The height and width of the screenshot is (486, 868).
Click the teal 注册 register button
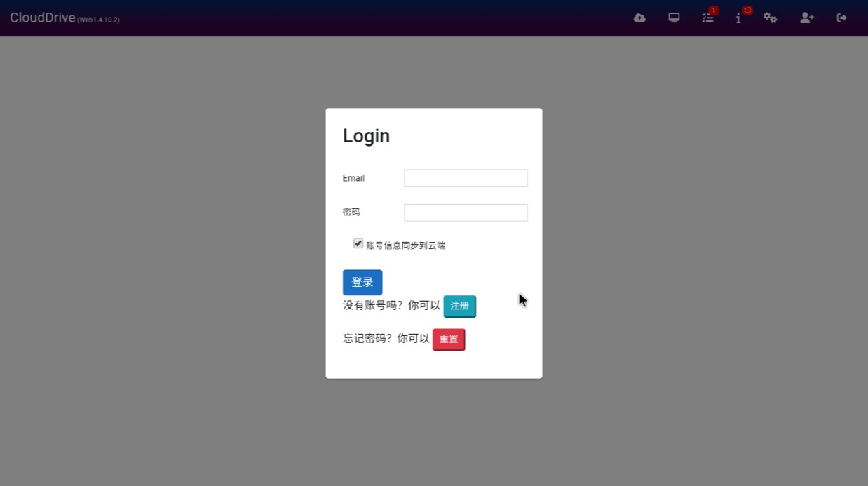click(x=459, y=306)
